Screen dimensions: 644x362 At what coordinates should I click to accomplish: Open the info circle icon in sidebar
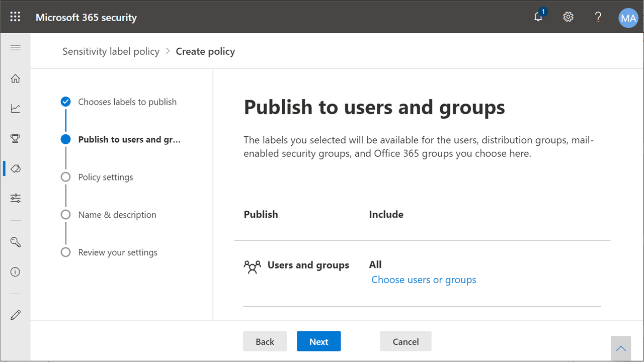click(x=16, y=272)
